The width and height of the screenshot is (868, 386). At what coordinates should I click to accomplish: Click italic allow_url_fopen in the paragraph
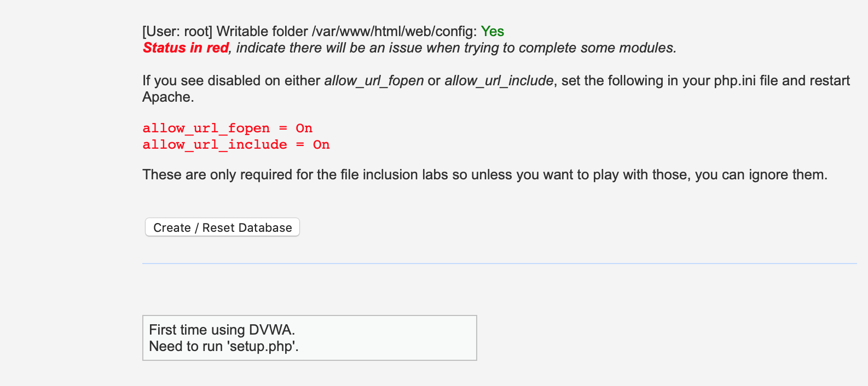tap(374, 81)
